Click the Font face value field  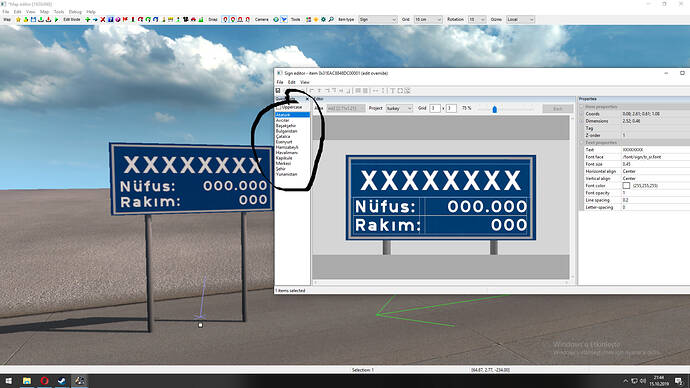pos(656,157)
